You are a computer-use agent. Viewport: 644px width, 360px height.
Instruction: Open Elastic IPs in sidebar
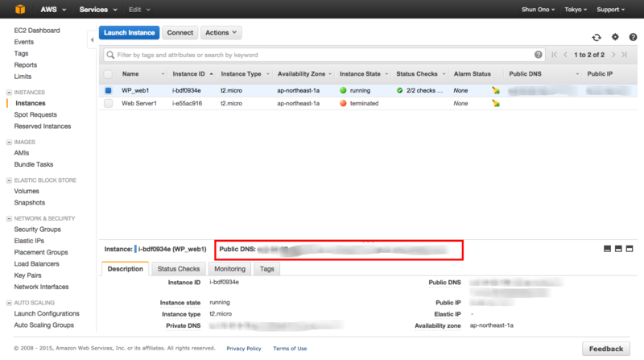click(29, 241)
